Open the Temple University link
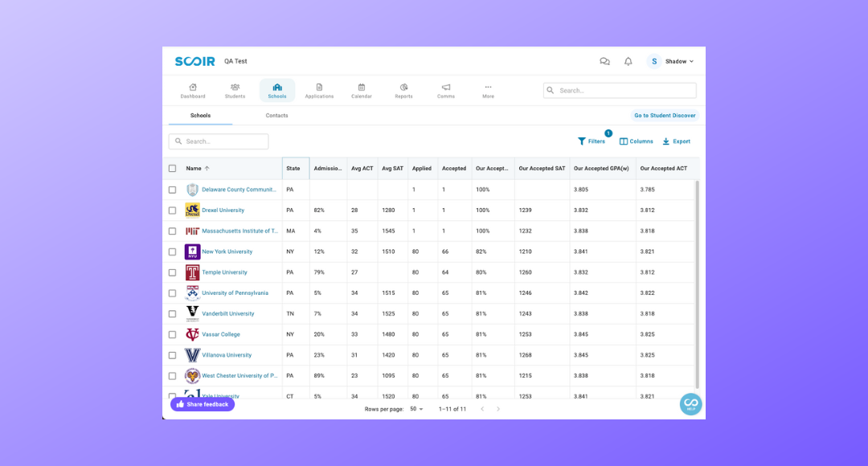This screenshot has width=868, height=466. pos(224,272)
